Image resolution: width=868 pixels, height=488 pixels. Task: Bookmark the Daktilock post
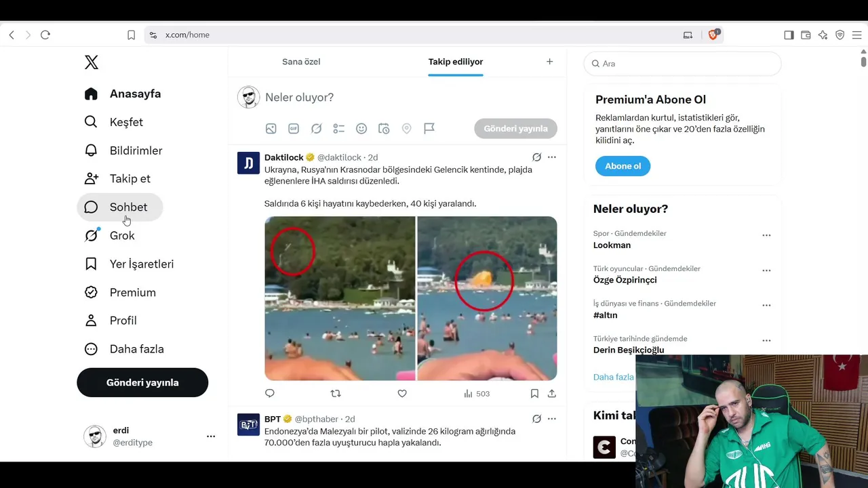[x=534, y=393]
